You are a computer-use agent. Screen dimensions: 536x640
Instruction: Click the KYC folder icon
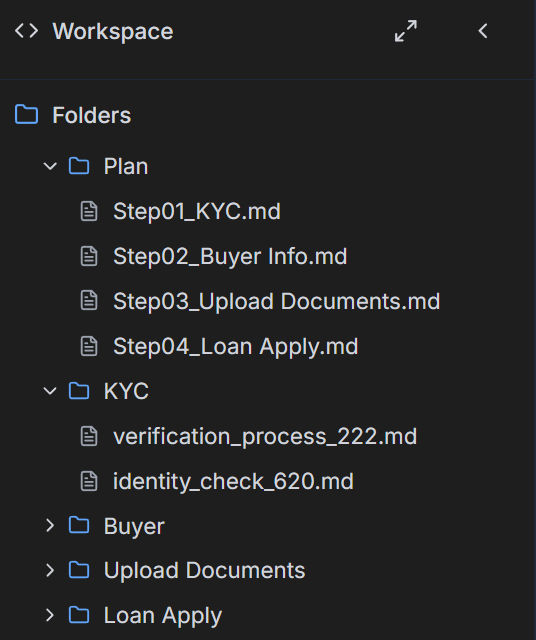coord(79,391)
